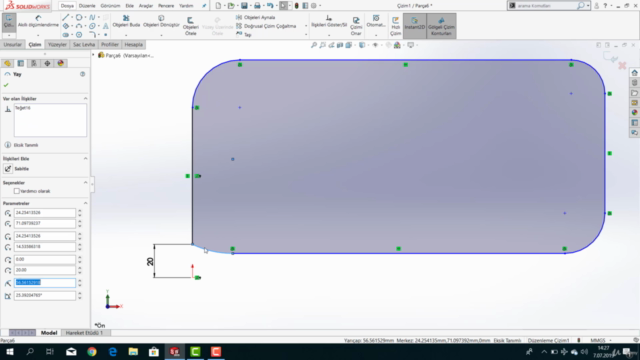The image size is (640, 360).
Task: Click the Çizimi Onar repair sketch tool
Action: (x=356, y=26)
